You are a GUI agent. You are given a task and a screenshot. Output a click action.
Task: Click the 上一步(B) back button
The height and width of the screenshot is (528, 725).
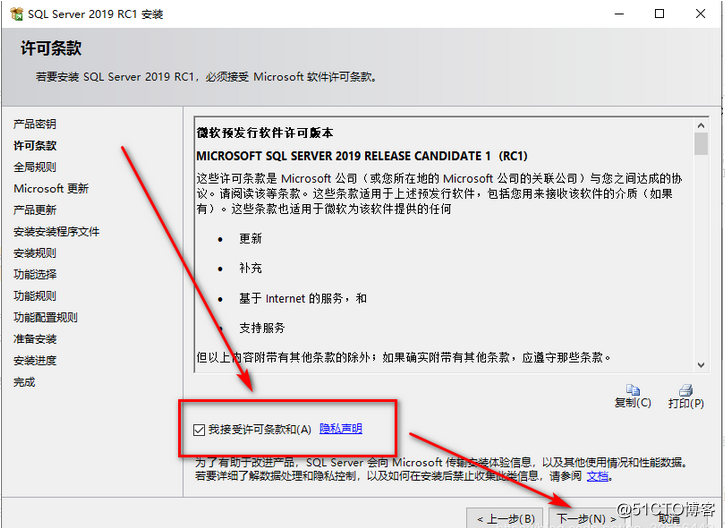coord(506,519)
